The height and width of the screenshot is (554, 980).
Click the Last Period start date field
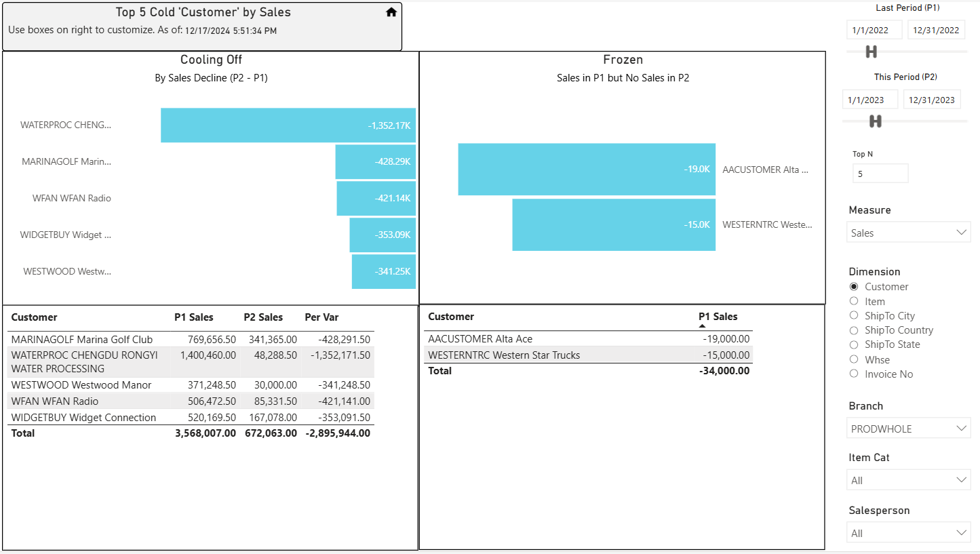pyautogui.click(x=874, y=30)
